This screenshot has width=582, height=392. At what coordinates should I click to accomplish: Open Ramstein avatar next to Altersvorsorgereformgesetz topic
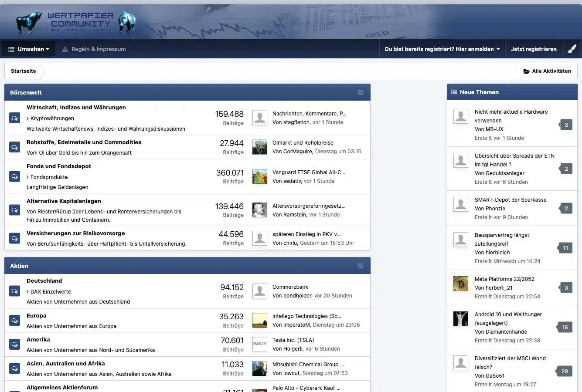pos(260,210)
